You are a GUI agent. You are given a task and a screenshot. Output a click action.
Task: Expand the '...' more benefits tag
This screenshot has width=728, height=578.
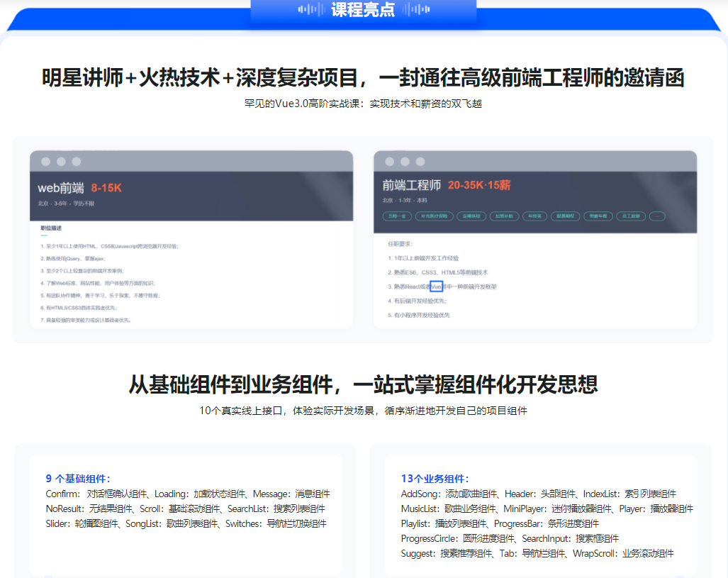click(x=657, y=216)
